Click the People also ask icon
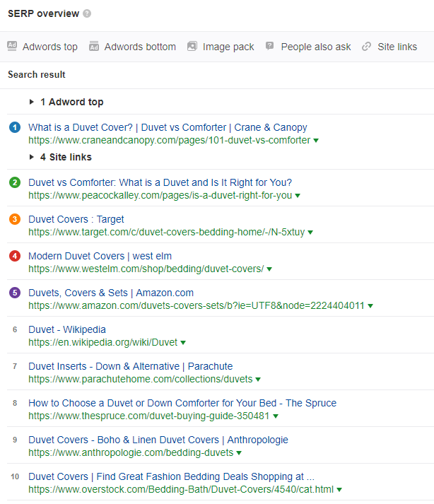The width and height of the screenshot is (434, 504). point(269,46)
